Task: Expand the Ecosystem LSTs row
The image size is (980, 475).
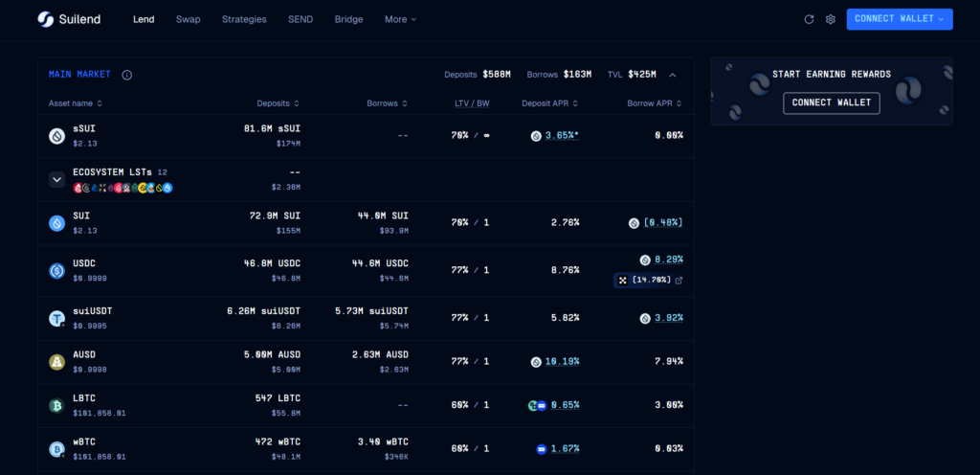Action: click(x=56, y=179)
